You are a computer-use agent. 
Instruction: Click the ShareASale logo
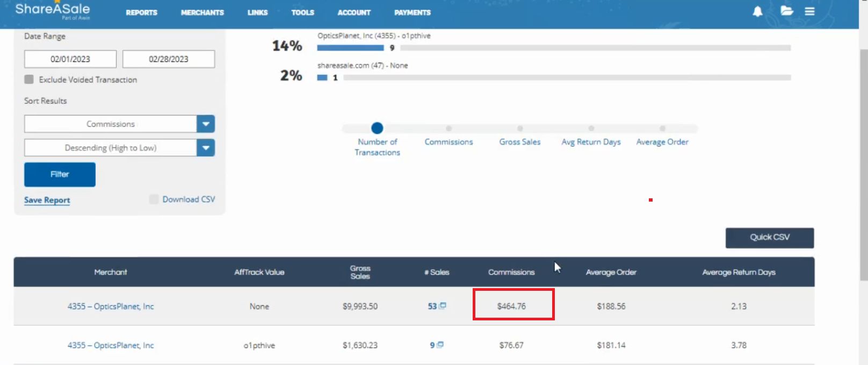pos(53,10)
